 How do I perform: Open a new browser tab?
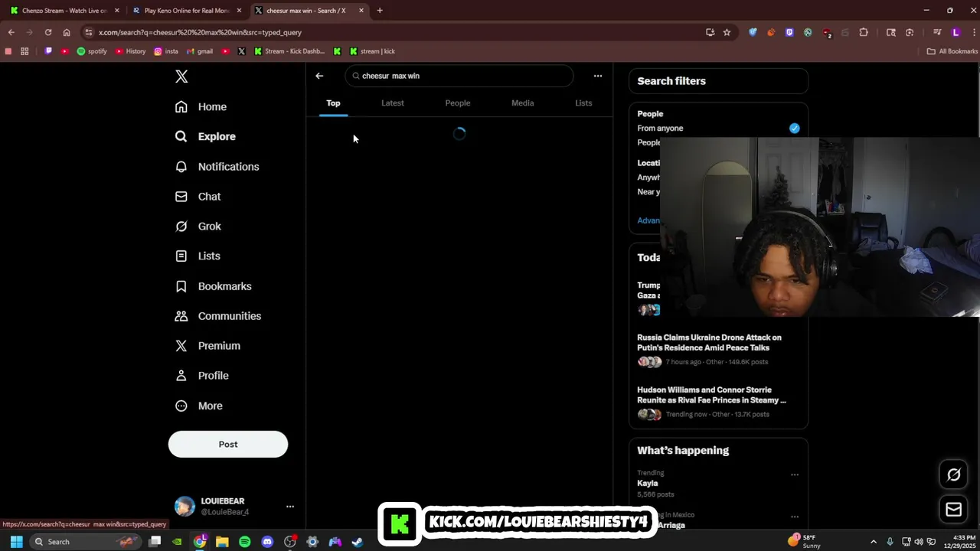pyautogui.click(x=380, y=11)
